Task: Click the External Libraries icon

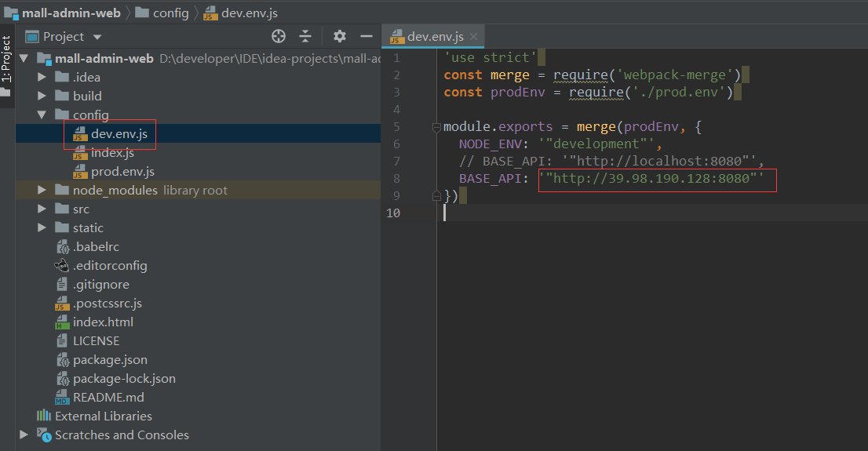Action: pos(44,416)
